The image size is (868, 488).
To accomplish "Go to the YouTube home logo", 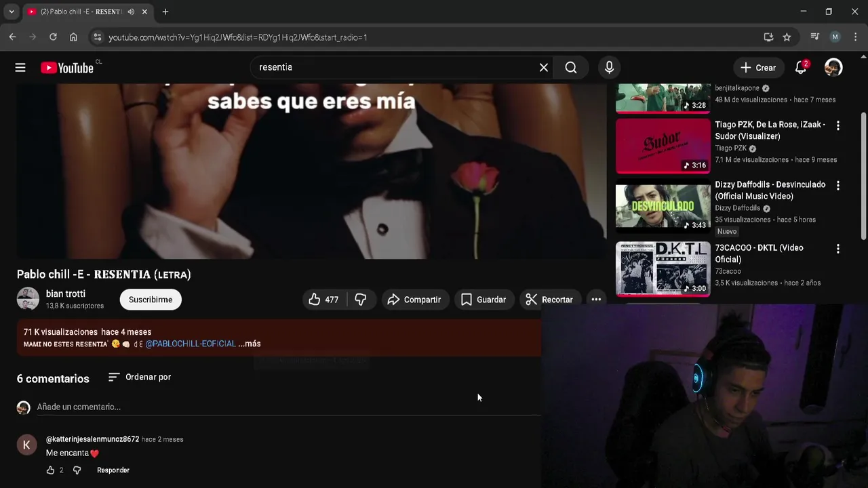I will [67, 67].
